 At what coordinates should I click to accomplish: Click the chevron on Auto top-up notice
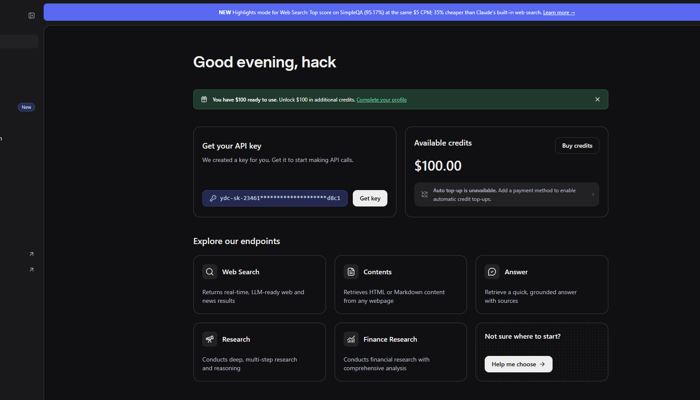click(593, 195)
